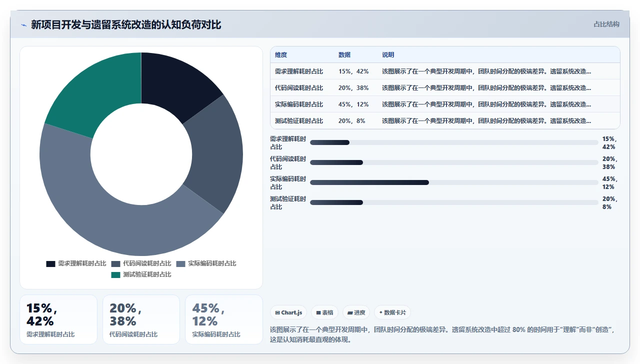Toggle the 测试验证耗时占比 legend item
Image resolution: width=640 pixels, height=364 pixels.
tap(141, 274)
